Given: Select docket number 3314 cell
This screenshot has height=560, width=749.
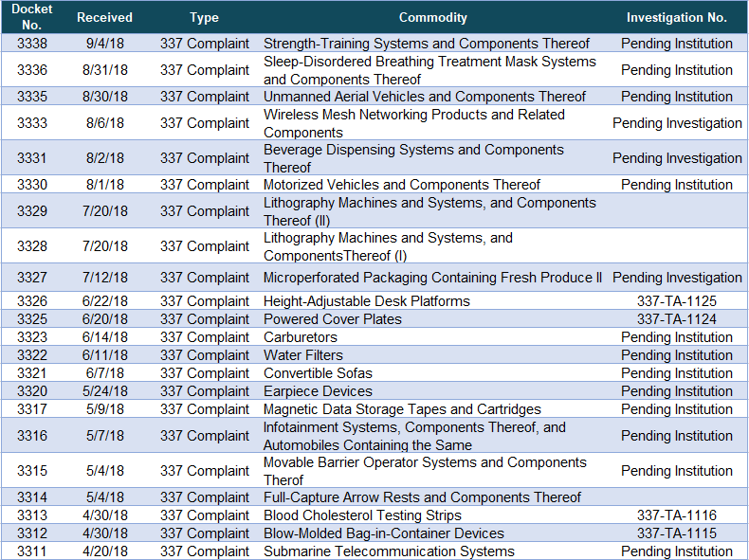Looking at the screenshot, I should pyautogui.click(x=32, y=497).
